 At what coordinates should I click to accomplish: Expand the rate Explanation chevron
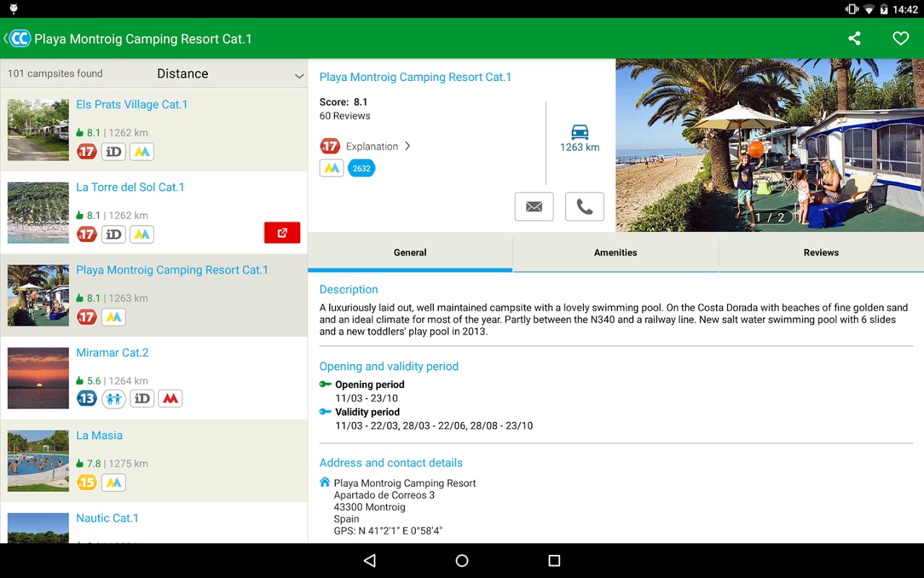(407, 146)
